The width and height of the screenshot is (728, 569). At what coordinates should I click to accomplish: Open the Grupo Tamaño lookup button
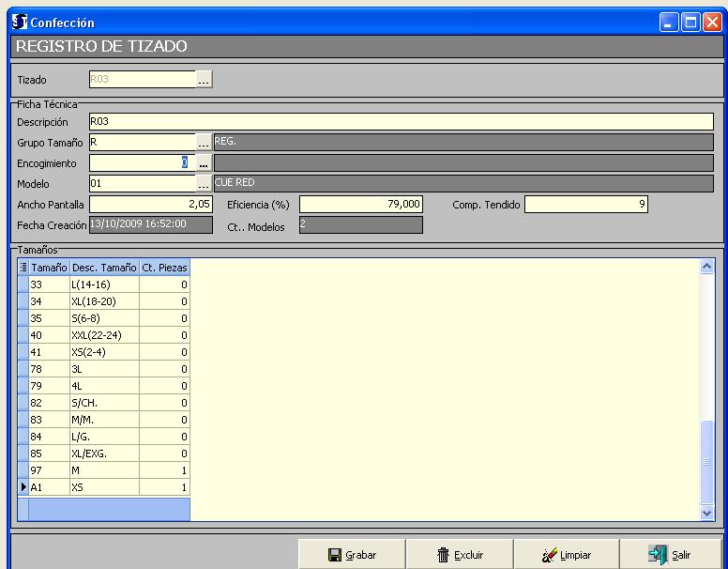coord(205,143)
